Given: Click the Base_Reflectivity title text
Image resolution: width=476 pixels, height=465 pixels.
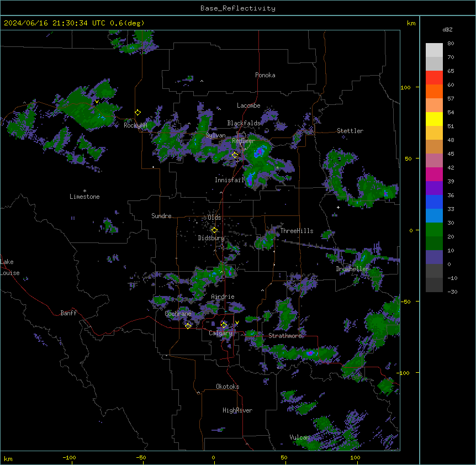Looking at the screenshot, I should tap(238, 8).
